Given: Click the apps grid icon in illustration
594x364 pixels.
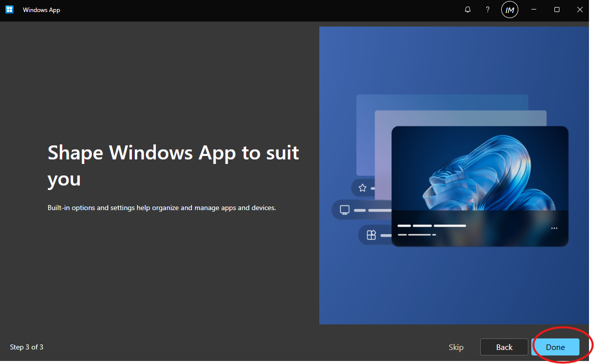Looking at the screenshot, I should click(371, 235).
